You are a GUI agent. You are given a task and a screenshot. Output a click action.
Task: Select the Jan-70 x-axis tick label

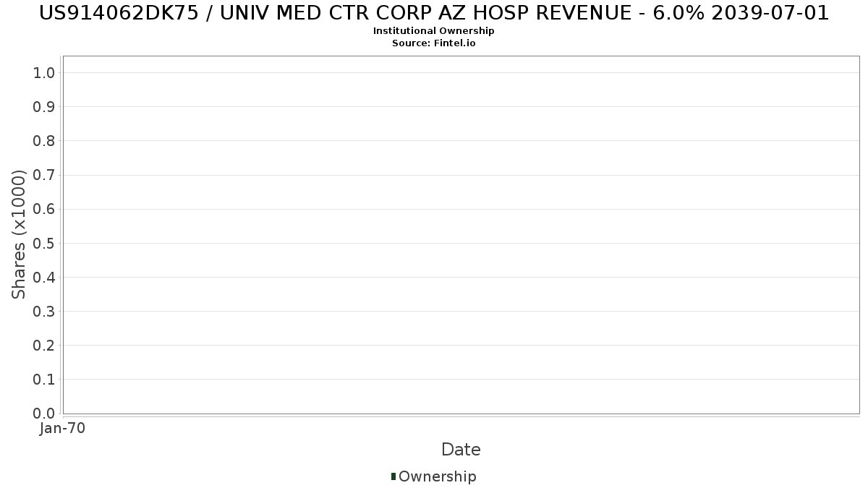tap(63, 429)
